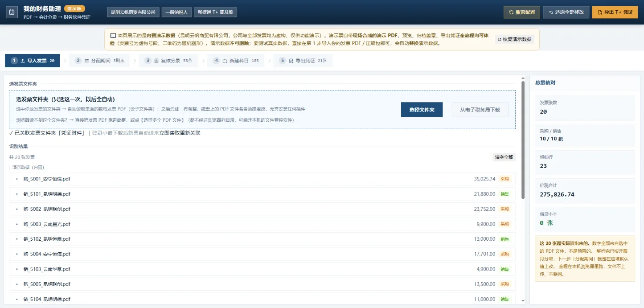Select file 销_5102_昆明恒泰.pdf
This screenshot has height=308, width=644.
(47, 239)
